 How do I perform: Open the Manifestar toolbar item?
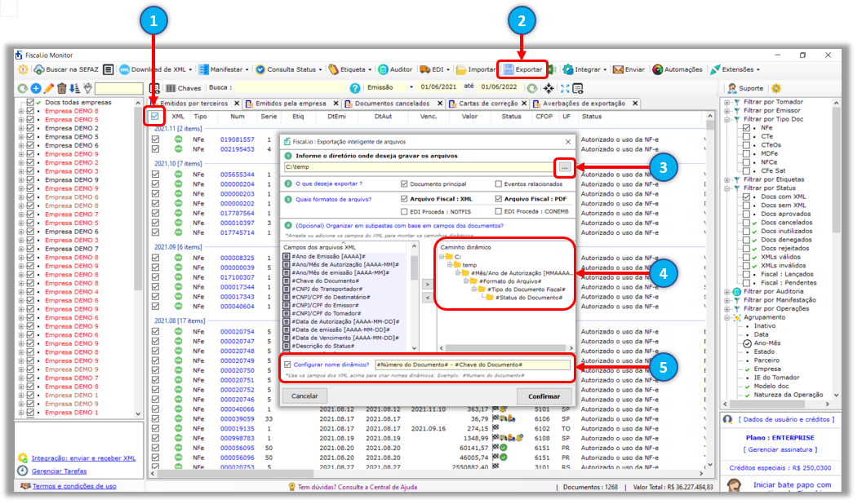[223, 69]
